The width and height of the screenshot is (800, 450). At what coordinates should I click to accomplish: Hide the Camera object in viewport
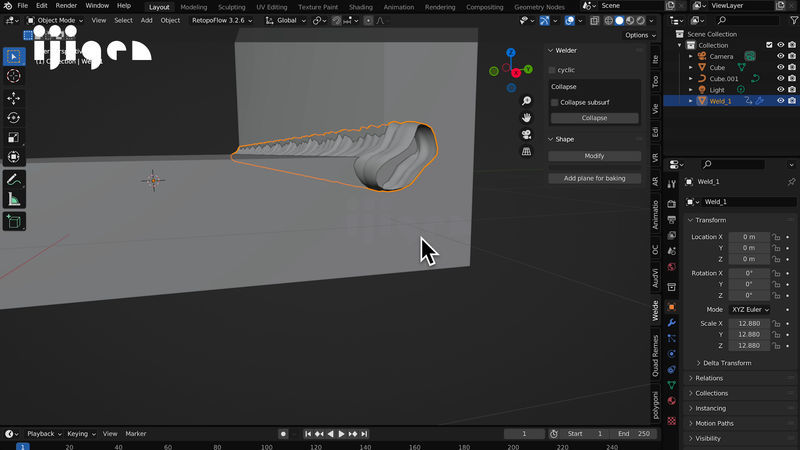(x=780, y=56)
